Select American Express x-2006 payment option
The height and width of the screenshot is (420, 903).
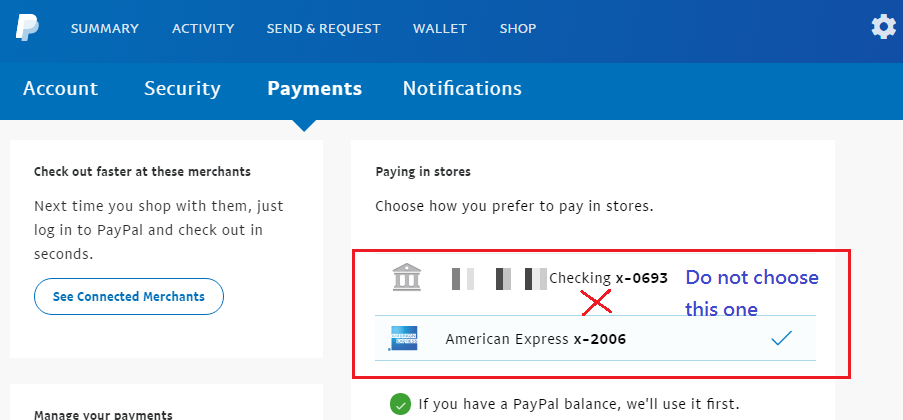tap(595, 338)
